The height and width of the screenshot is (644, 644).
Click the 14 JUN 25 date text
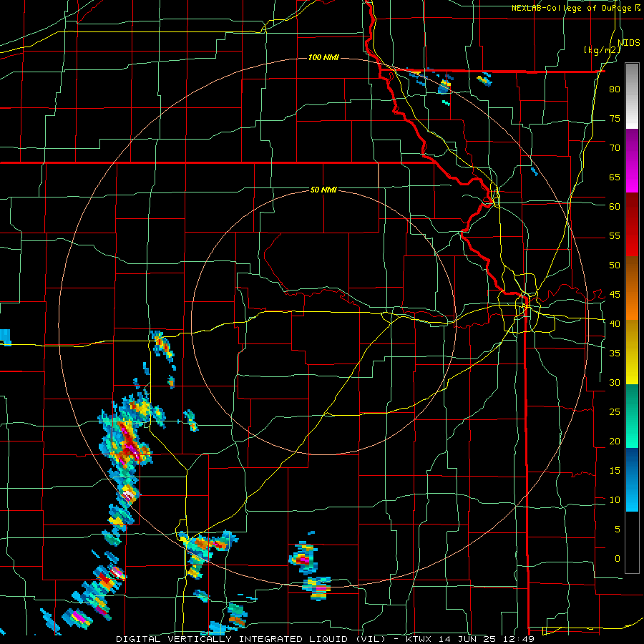[469, 639]
